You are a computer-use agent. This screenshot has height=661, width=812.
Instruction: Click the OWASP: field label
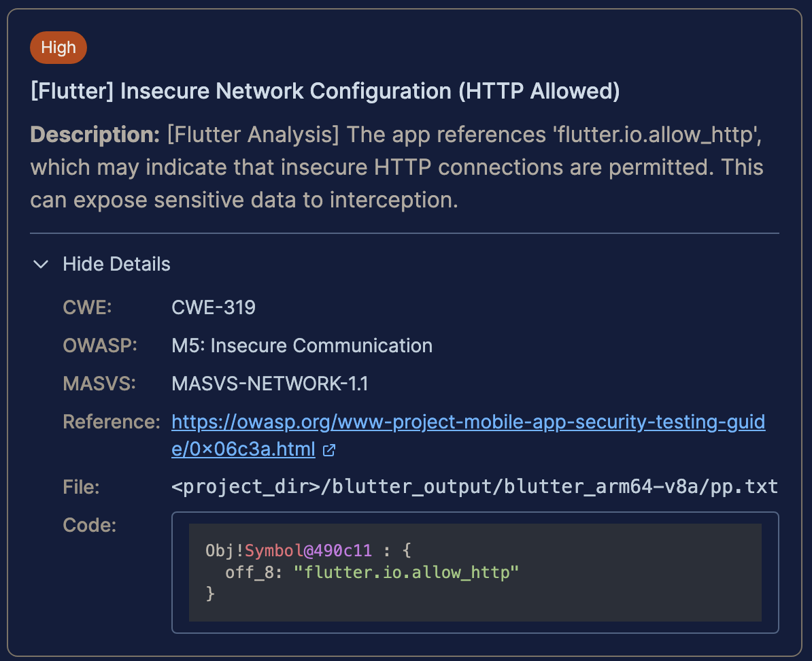coord(100,345)
